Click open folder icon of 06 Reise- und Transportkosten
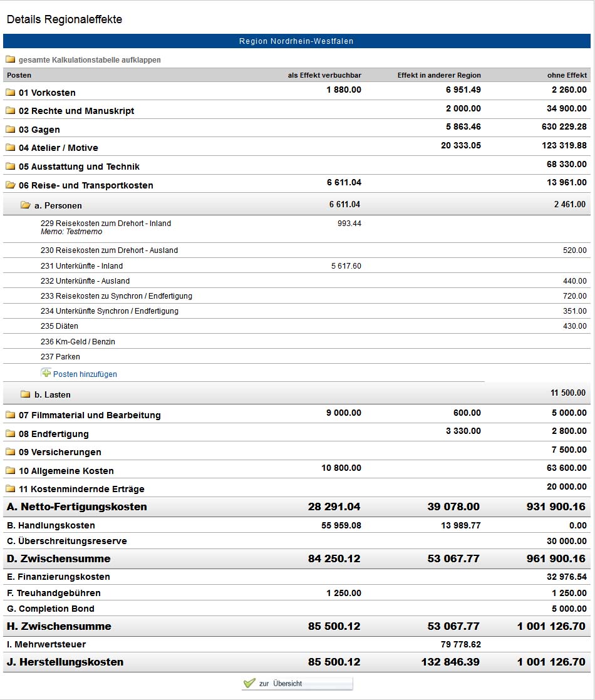Viewport: 595px width, 700px height. [10, 185]
